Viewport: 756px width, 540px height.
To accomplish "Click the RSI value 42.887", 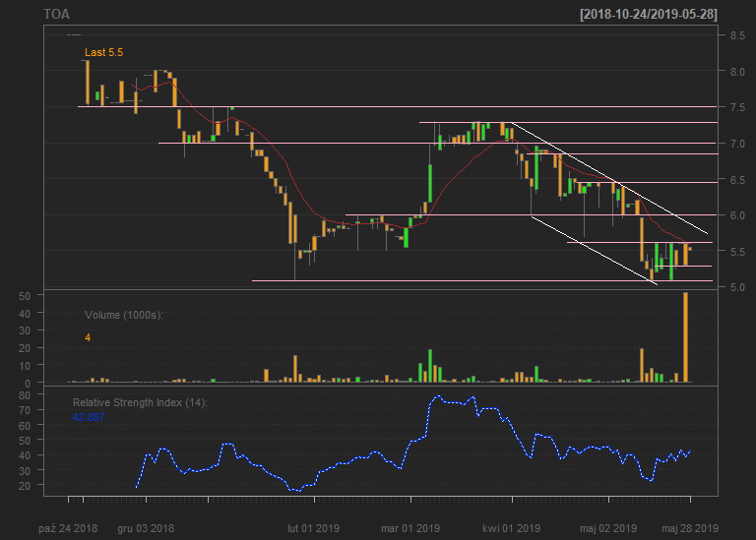I will pos(89,417).
